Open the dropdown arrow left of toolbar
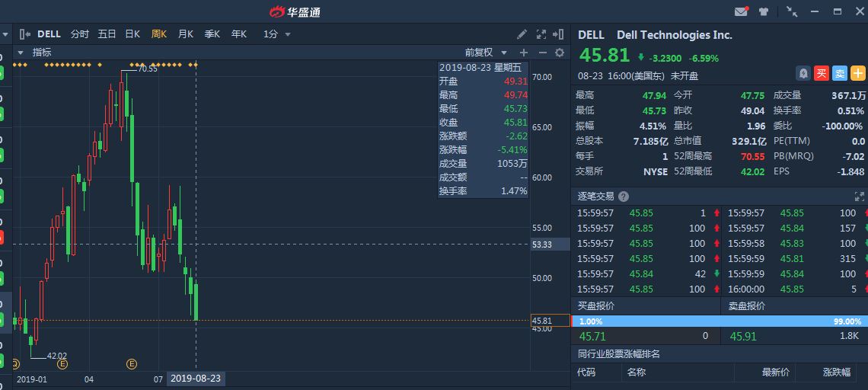This screenshot has height=390, width=868. tap(5, 34)
